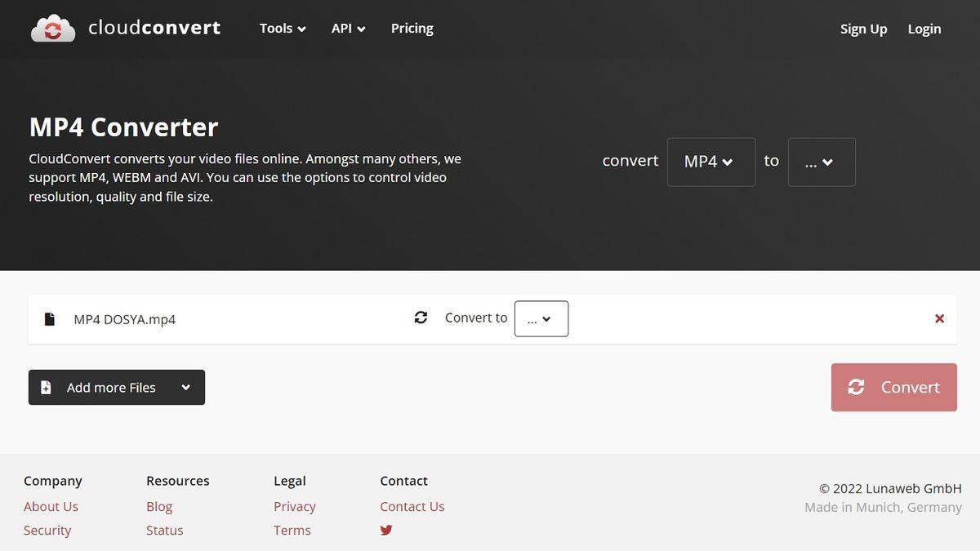980x551 pixels.
Task: Visit the Contact Us footer link
Action: click(x=412, y=506)
